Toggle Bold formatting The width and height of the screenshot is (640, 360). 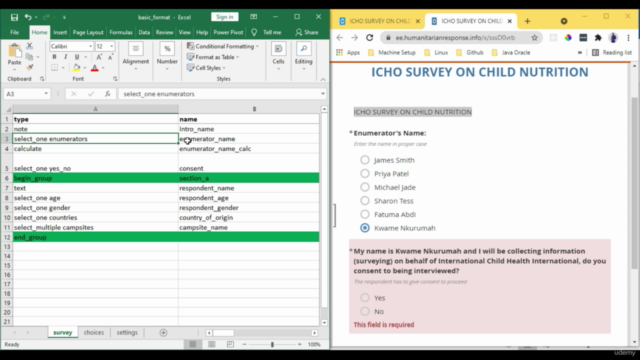pyautogui.click(x=54, y=57)
